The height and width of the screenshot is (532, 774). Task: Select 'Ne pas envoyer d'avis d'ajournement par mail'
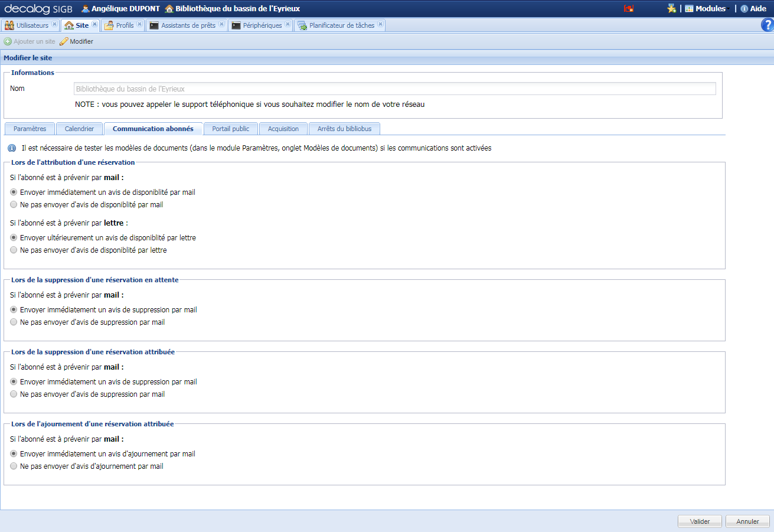[x=12, y=466]
